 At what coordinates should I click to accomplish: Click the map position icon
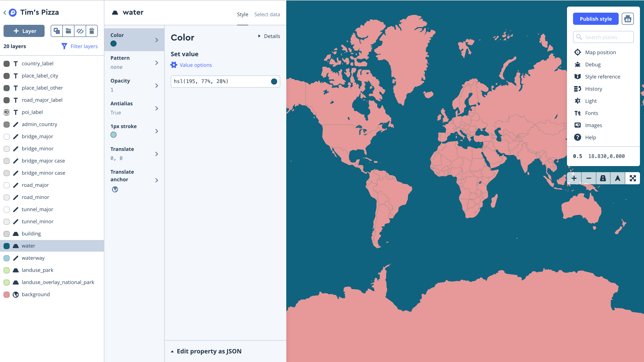click(x=578, y=52)
